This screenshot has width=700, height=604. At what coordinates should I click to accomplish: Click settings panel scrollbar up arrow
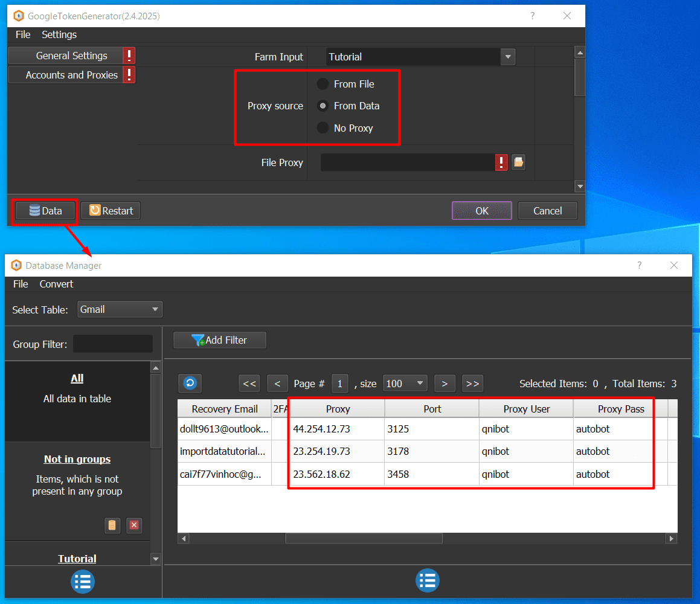580,53
